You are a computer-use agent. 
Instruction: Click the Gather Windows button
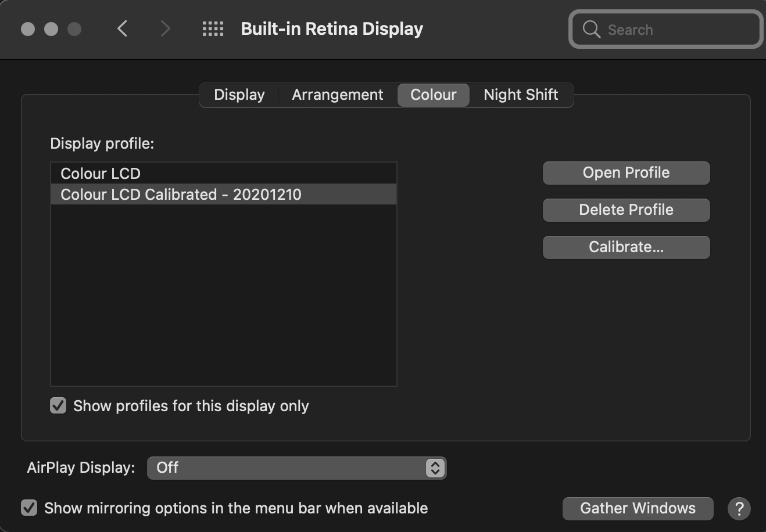(x=638, y=509)
